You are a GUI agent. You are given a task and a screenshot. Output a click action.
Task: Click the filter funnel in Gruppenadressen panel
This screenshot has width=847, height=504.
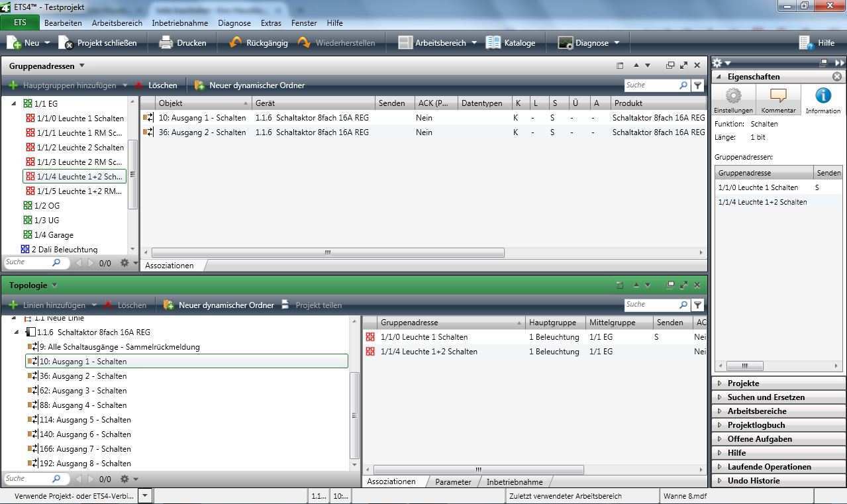pos(697,85)
